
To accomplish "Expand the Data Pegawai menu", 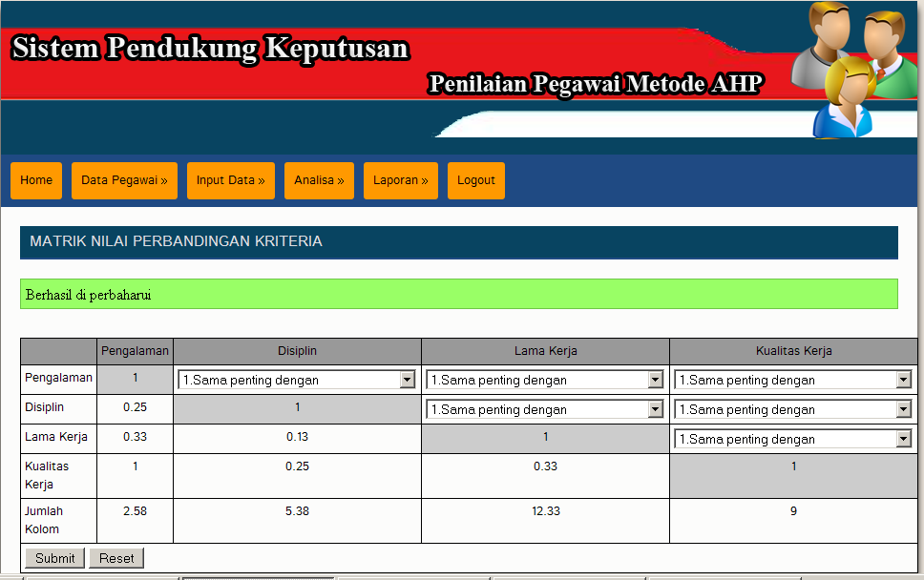I will [x=124, y=180].
